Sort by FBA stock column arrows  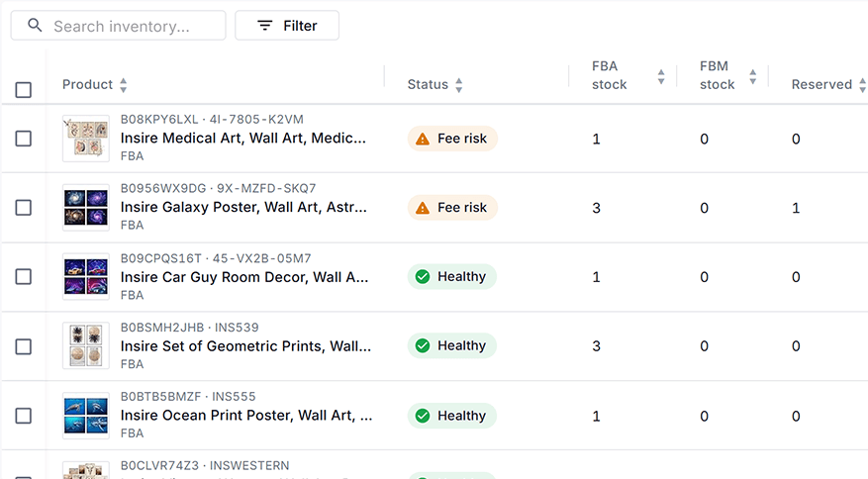pos(661,76)
